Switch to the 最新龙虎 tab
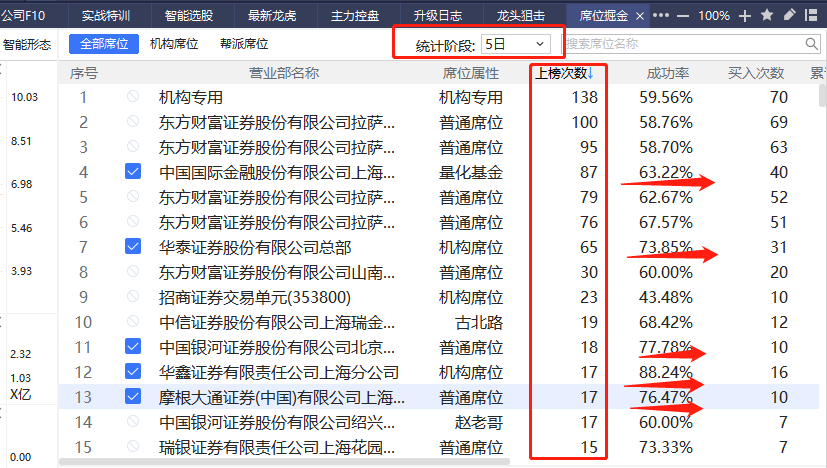 [x=272, y=16]
